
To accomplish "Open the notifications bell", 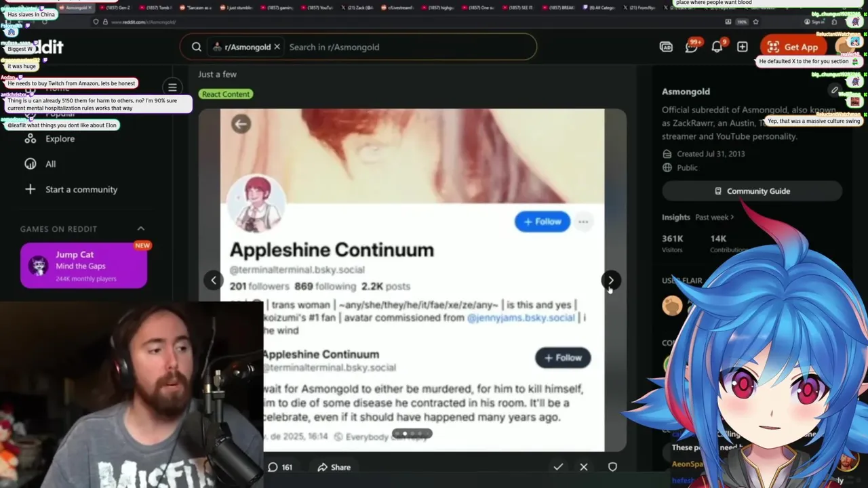I will [x=717, y=47].
